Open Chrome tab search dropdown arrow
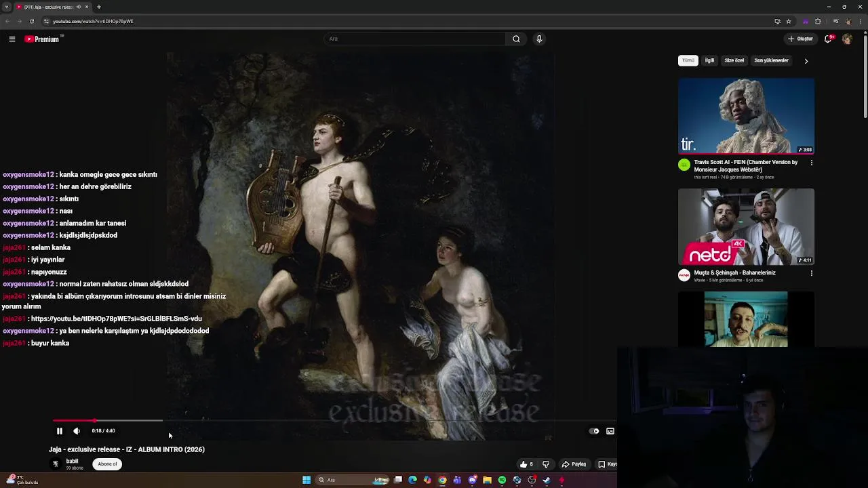 7,7
